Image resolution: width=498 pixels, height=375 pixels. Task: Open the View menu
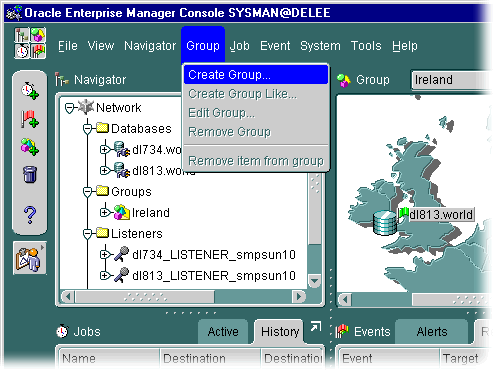coord(101,46)
